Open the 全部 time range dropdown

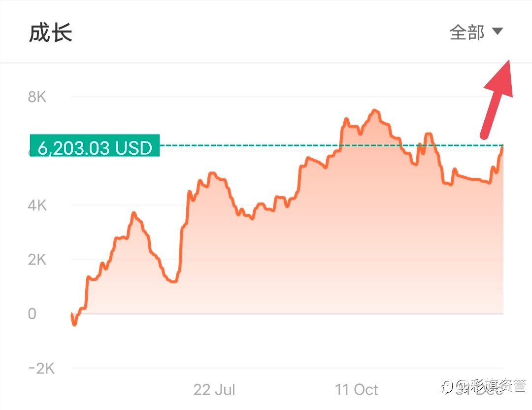pyautogui.click(x=476, y=33)
